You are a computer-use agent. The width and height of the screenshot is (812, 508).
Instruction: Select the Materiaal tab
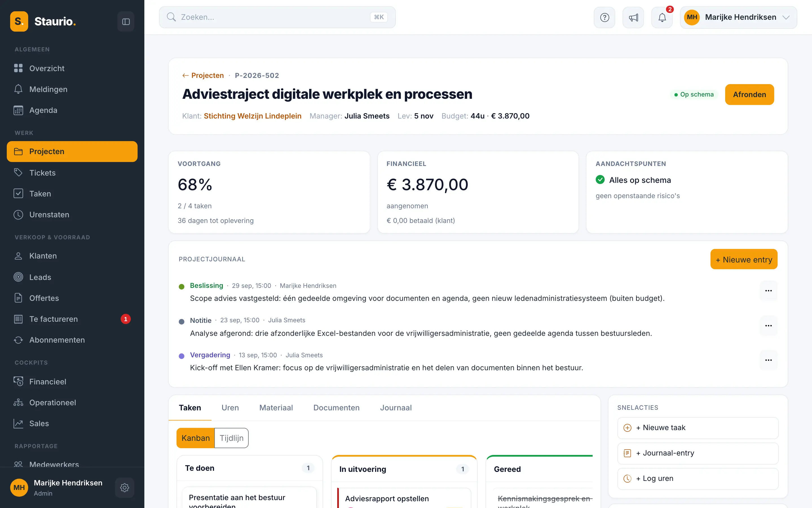[276, 408]
